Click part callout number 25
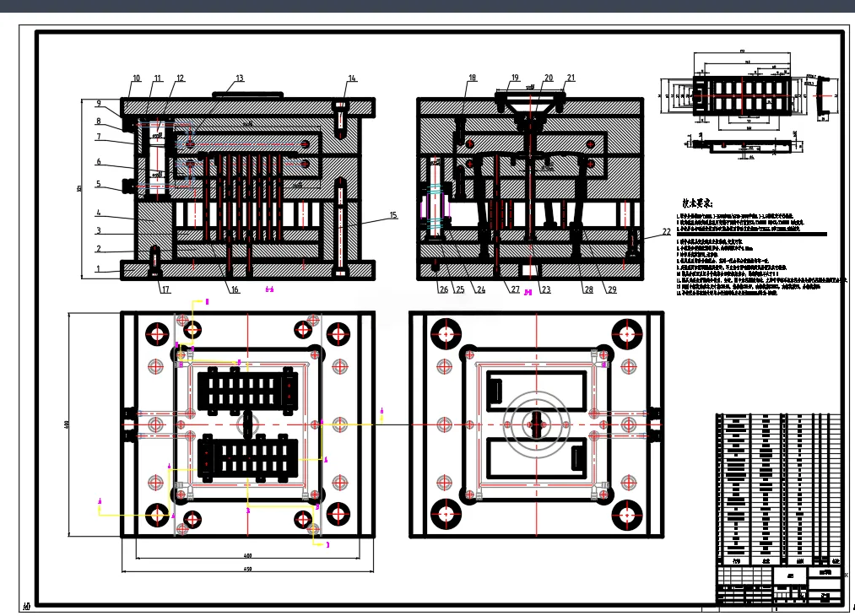This screenshot has width=855, height=616. point(460,289)
